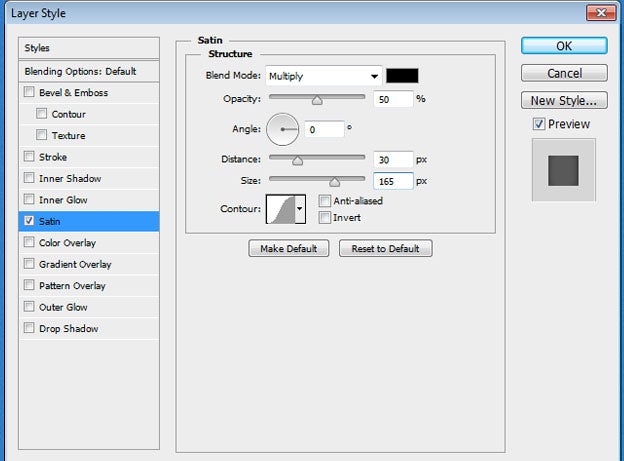This screenshot has width=624, height=461.
Task: Click the Angle dial control
Action: pyautogui.click(x=283, y=129)
